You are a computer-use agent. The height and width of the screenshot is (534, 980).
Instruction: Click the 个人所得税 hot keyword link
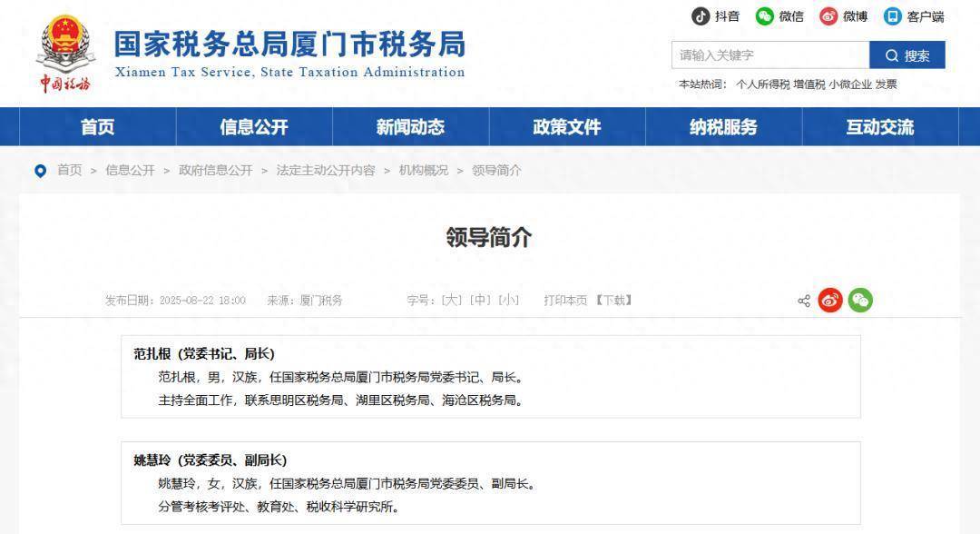point(762,84)
